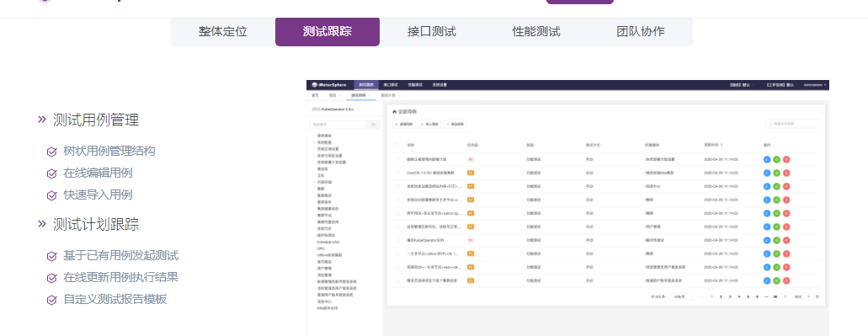Image resolution: width=868 pixels, height=336 pixels.
Task: Click the sort arrows beside 更新时间 column header
Action: [722, 145]
